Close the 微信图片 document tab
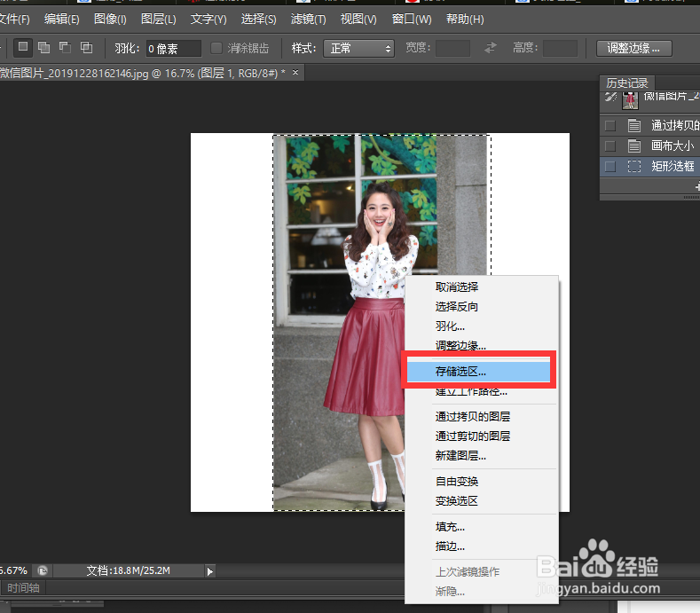Viewport: 700px width, 613px height. (295, 73)
